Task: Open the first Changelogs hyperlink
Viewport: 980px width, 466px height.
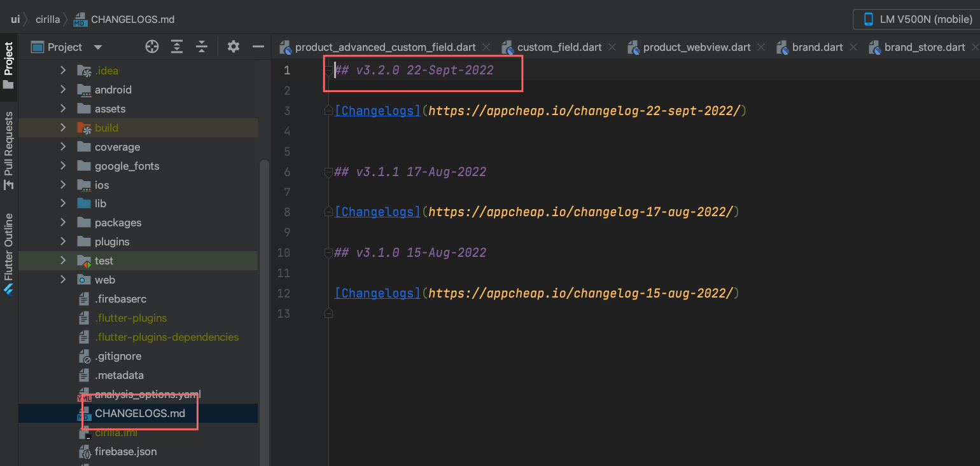Action: pos(377,111)
